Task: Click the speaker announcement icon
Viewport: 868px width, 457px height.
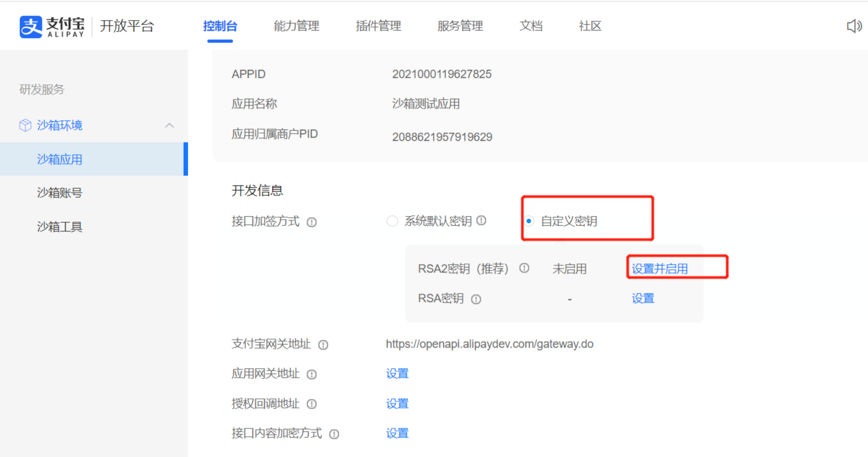Action: click(x=854, y=26)
